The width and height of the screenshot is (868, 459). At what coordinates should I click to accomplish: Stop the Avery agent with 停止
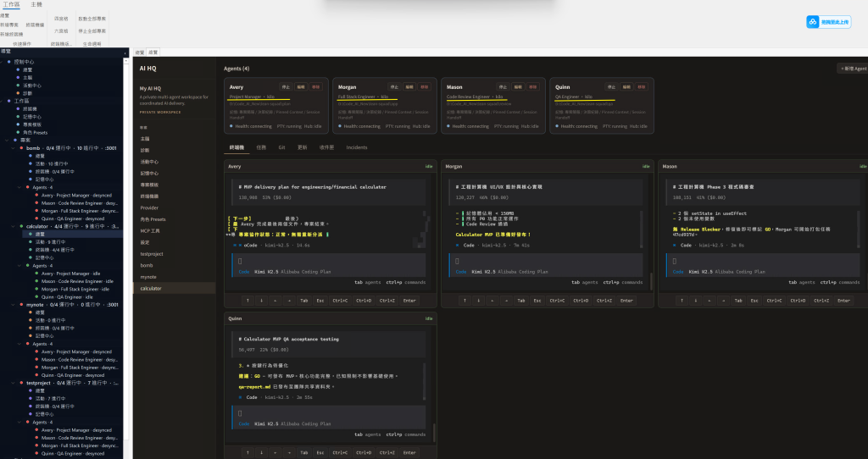286,86
